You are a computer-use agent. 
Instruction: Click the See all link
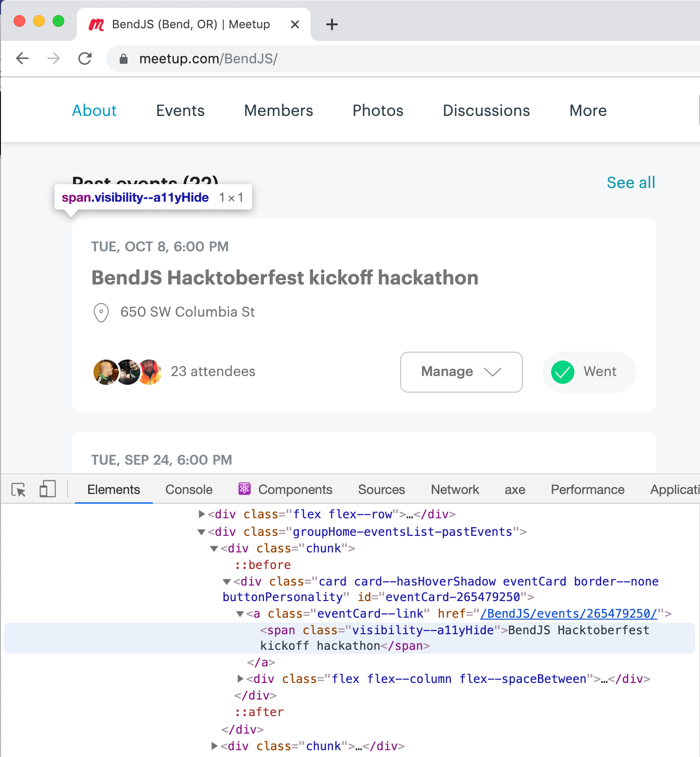pos(631,183)
